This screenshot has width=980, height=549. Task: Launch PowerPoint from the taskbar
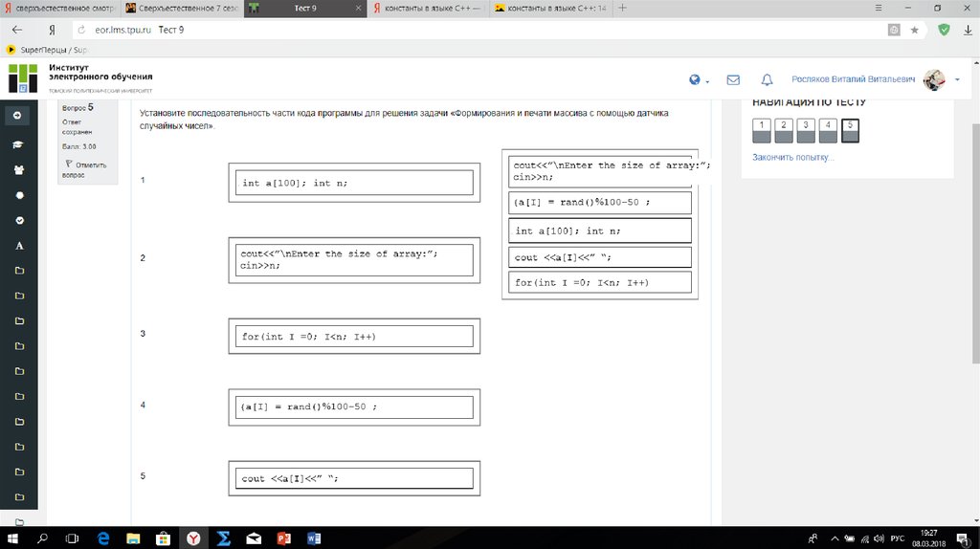point(282,538)
